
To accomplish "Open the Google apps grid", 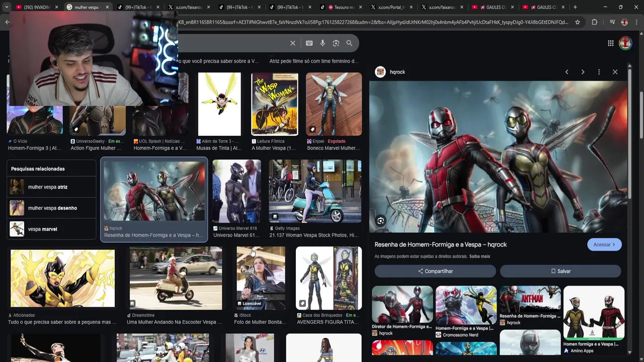I will point(610,43).
